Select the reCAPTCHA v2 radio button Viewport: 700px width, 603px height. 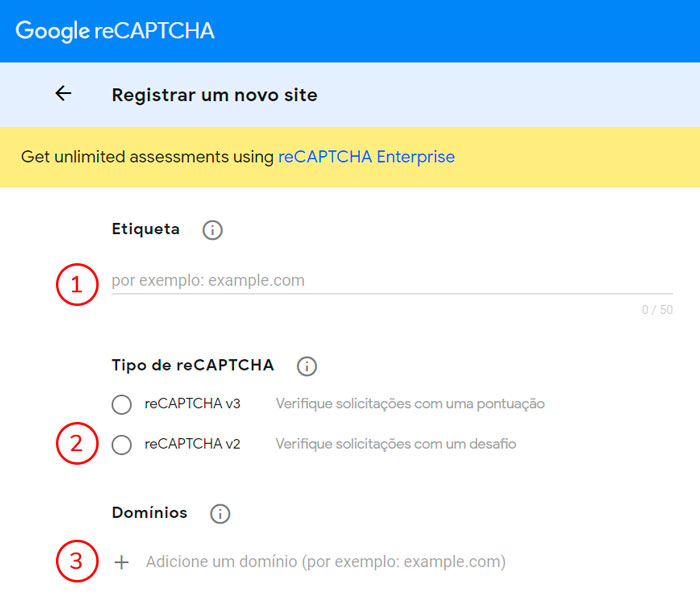(x=121, y=445)
